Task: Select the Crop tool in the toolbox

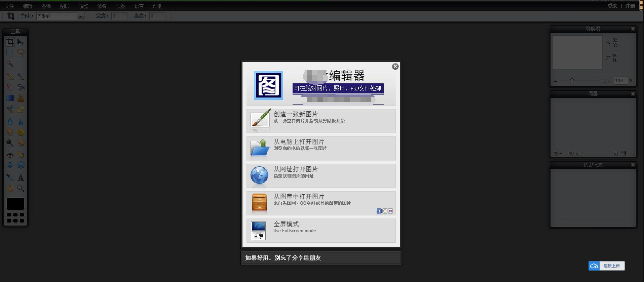Action: [10, 42]
